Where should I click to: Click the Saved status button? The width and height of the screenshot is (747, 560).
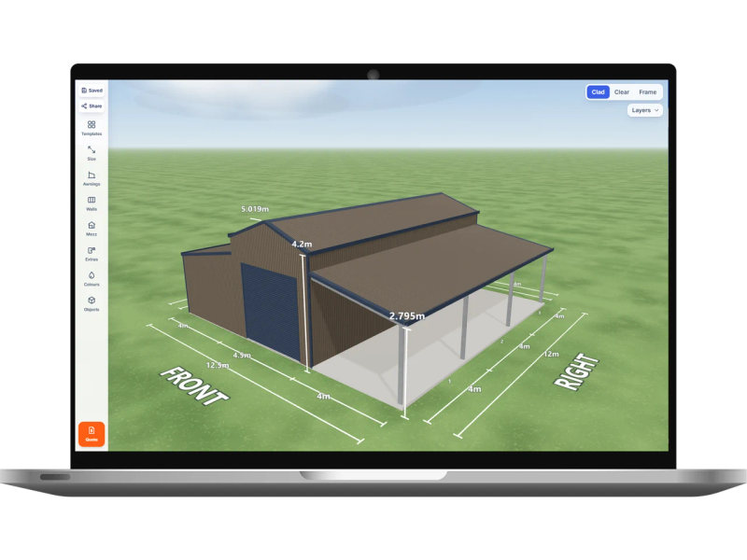click(x=92, y=91)
